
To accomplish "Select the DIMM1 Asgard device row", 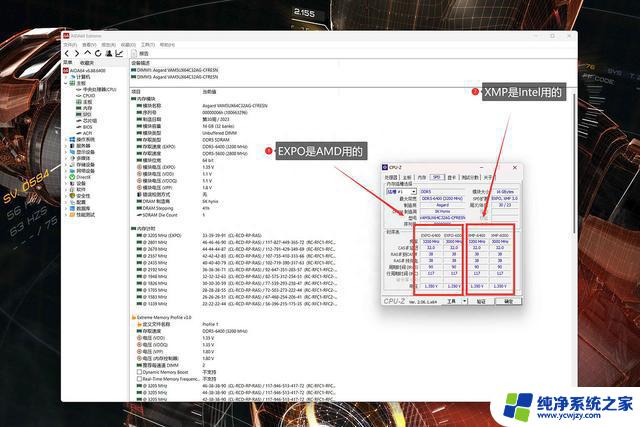I will (x=174, y=70).
